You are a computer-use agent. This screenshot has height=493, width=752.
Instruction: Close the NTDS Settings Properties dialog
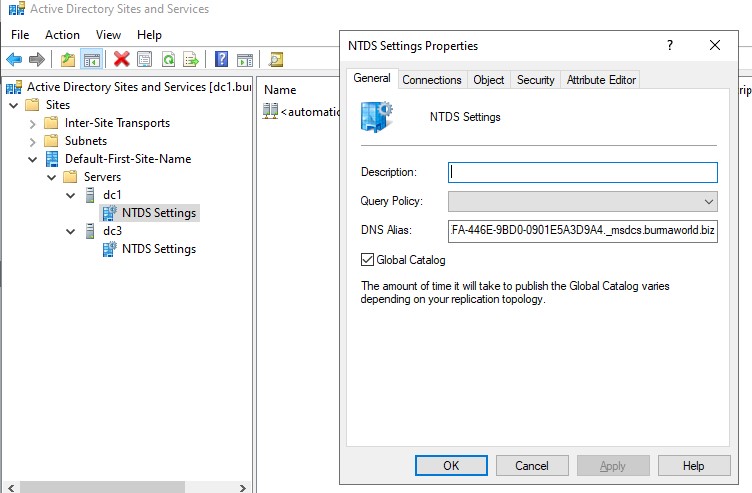[x=715, y=45]
